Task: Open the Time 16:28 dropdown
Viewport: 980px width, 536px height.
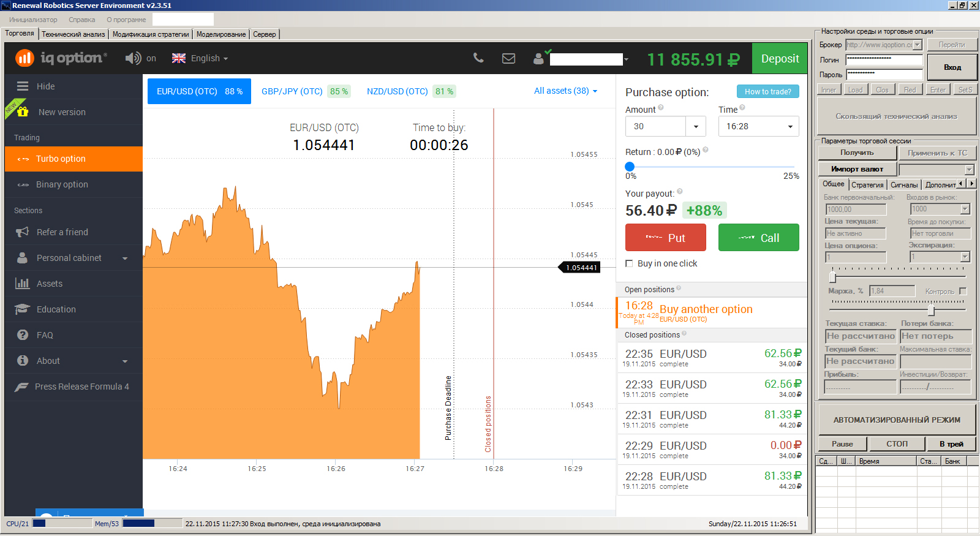Action: (758, 126)
